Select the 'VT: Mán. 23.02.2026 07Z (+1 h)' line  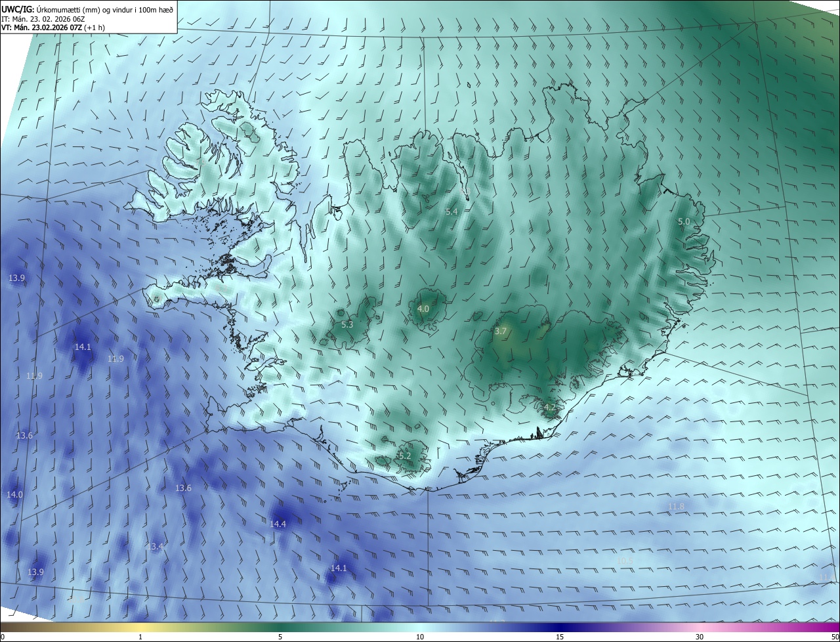coord(52,28)
